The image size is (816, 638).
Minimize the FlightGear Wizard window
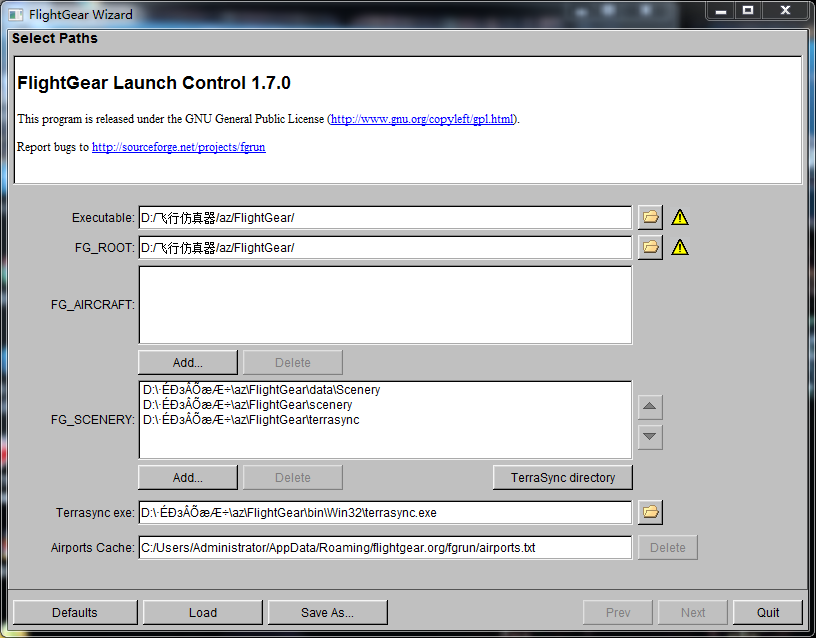721,11
